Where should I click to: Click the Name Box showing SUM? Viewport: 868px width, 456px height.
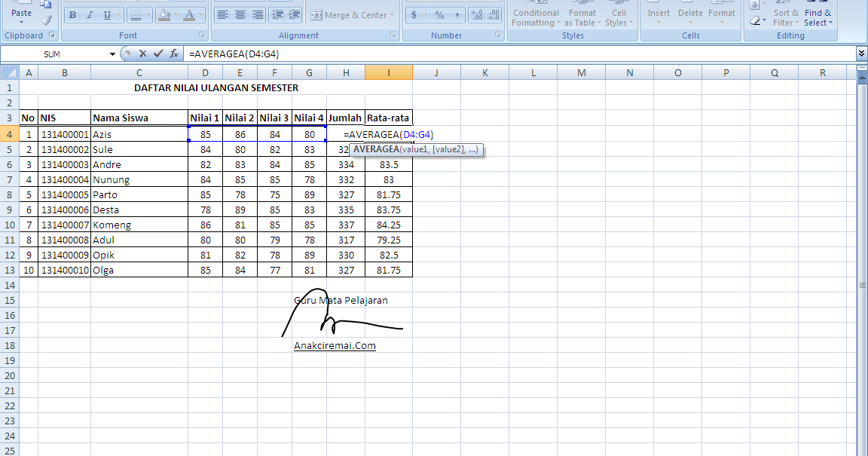[54, 54]
